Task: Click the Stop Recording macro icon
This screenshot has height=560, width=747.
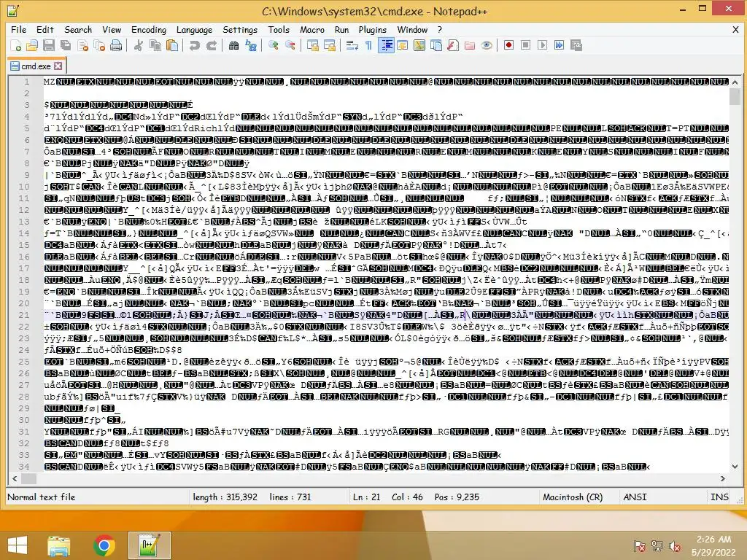Action: pos(525,45)
